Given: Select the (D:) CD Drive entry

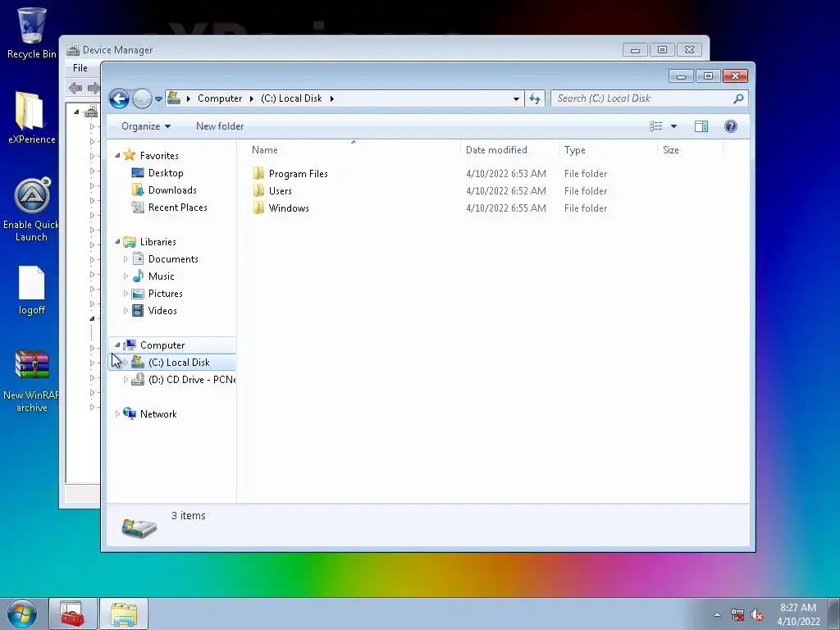Looking at the screenshot, I should pos(192,380).
